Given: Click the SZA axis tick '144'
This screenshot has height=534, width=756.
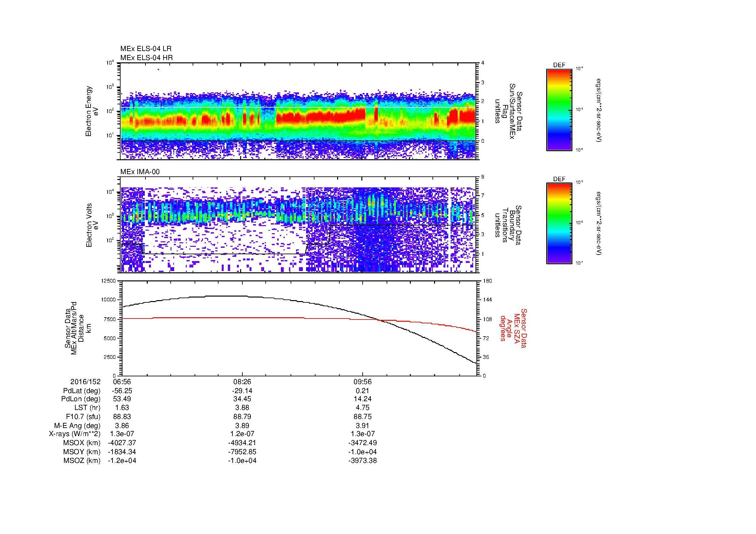Looking at the screenshot, I should 487,300.
